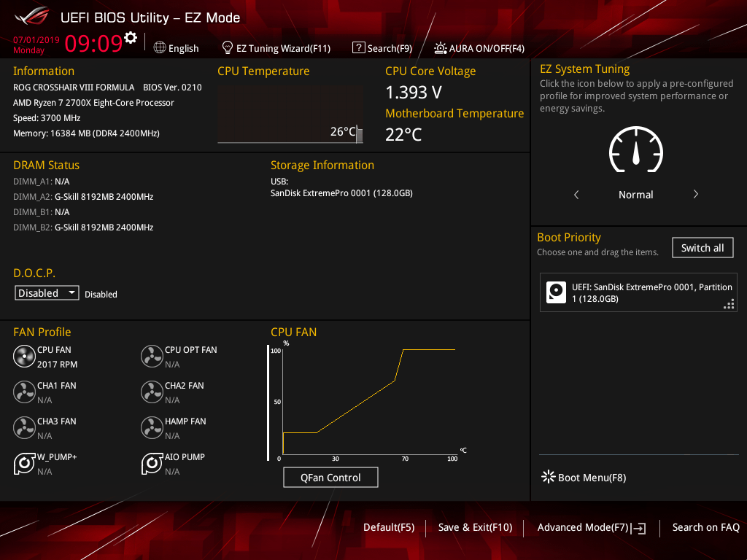
Task: Click the globe language icon
Action: point(160,47)
